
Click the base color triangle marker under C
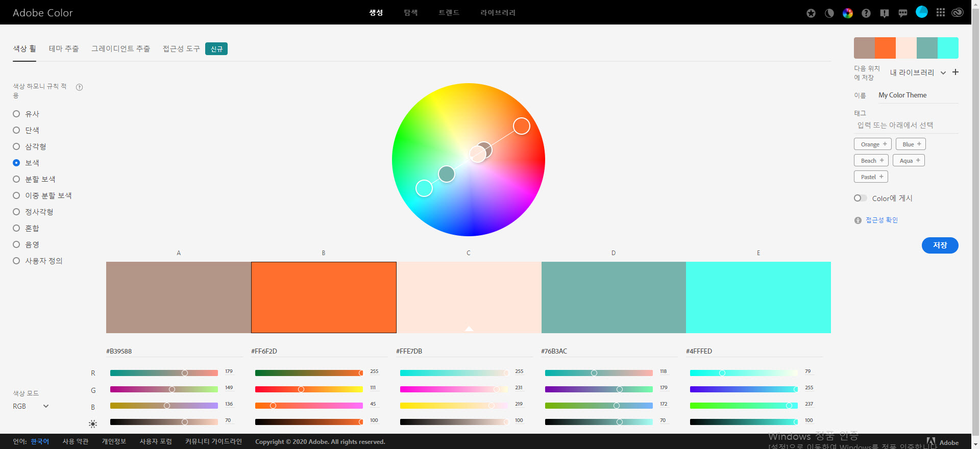(x=469, y=329)
